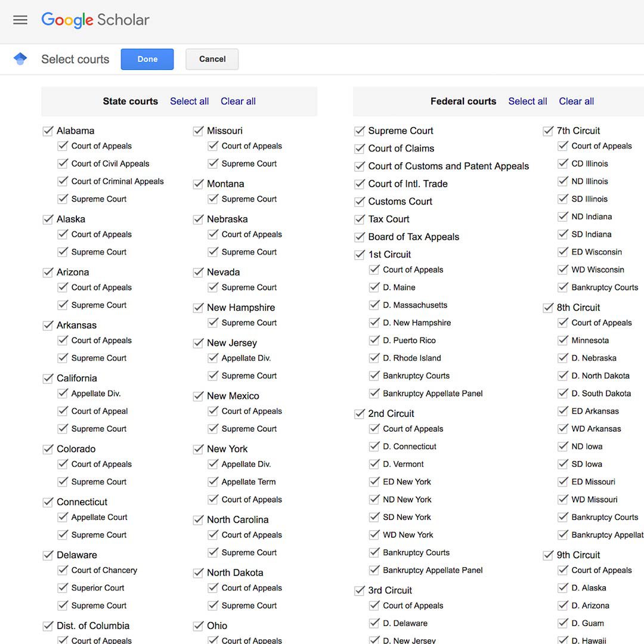Uncheck the Alabama checkbox
This screenshot has height=644, width=644.
[x=48, y=131]
